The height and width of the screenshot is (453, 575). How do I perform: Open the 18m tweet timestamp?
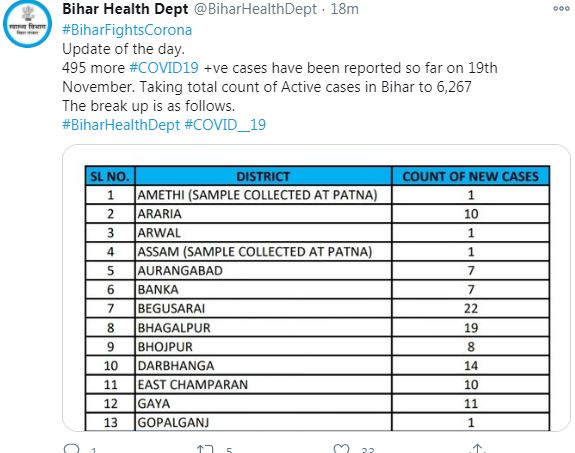pos(345,9)
